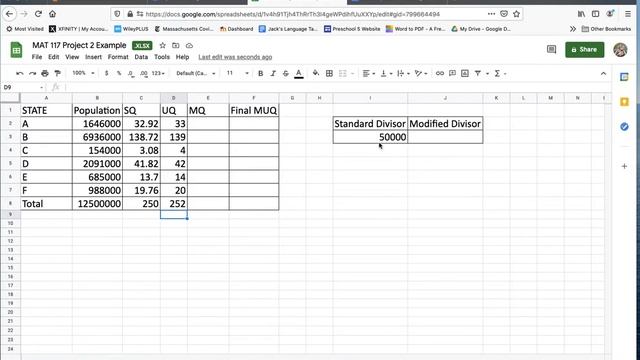This screenshot has height=360, width=640.
Task: Open the text color picker
Action: [x=299, y=73]
